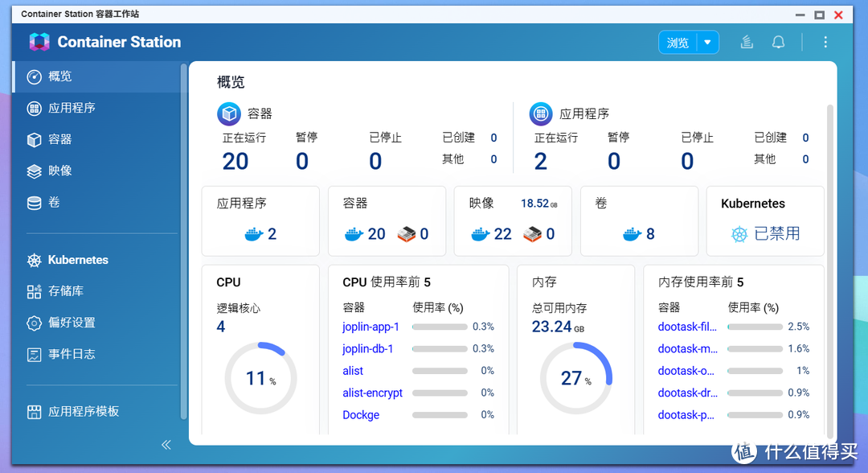Click the Dockge container link
Screen dimensions: 868x473
[x=361, y=415]
